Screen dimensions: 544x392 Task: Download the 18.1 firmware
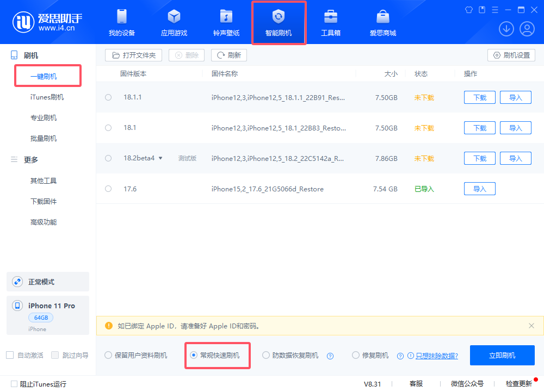[x=479, y=128]
